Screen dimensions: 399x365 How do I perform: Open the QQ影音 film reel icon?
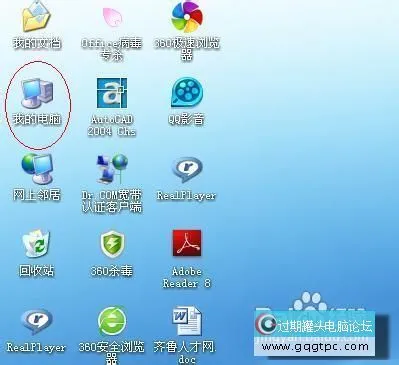(x=187, y=92)
